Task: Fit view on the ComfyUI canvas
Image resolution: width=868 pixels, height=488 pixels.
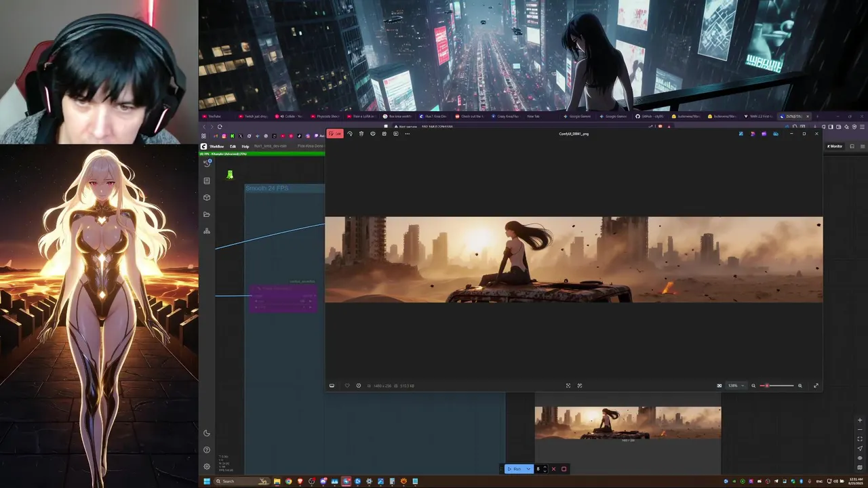Action: (860, 439)
